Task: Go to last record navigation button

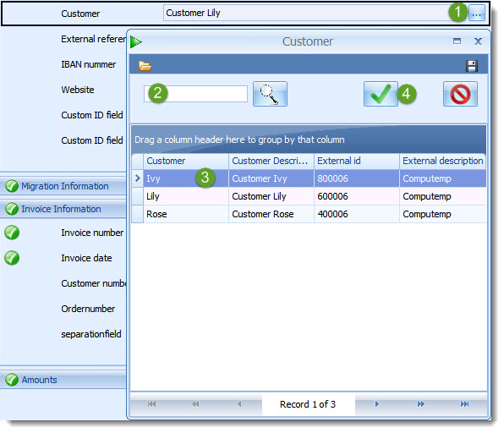Action: [464, 404]
